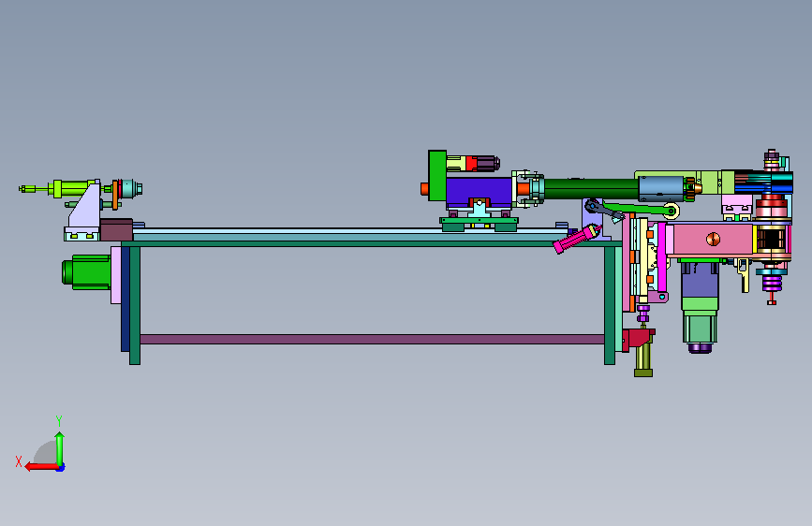The height and width of the screenshot is (526, 812).
Task: Select the green servo motor at frame's left end
Action: (86, 271)
